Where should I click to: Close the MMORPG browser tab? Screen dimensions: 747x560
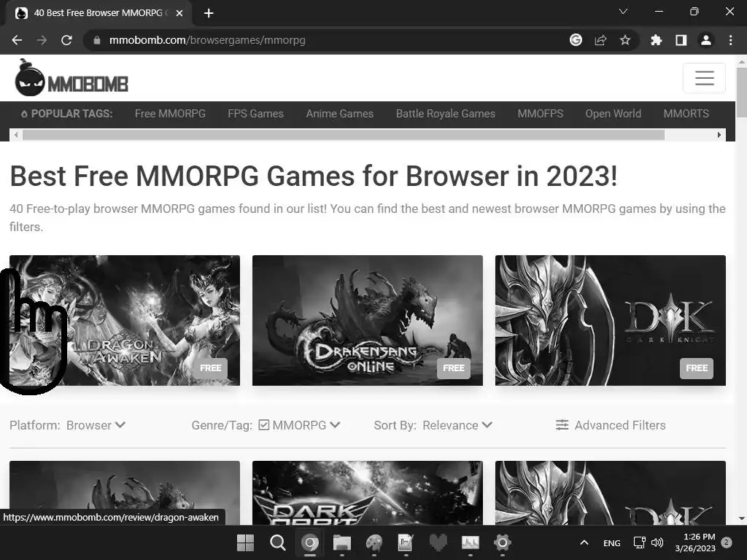coord(179,13)
